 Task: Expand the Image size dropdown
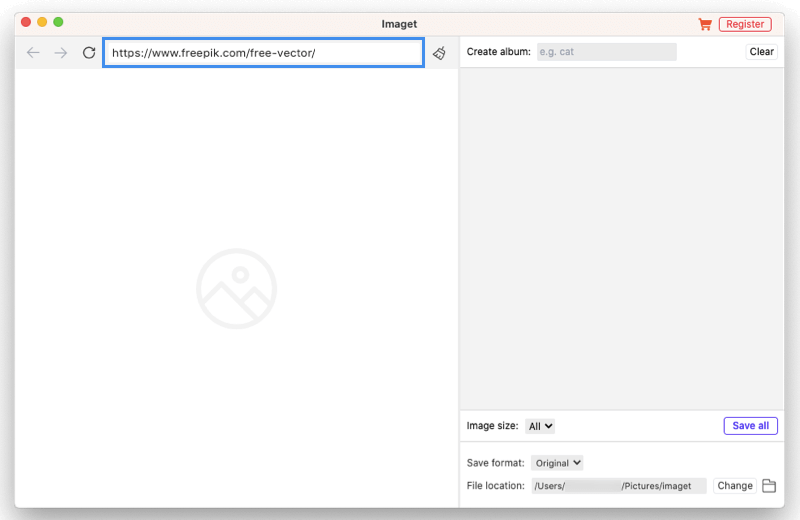tap(540, 426)
